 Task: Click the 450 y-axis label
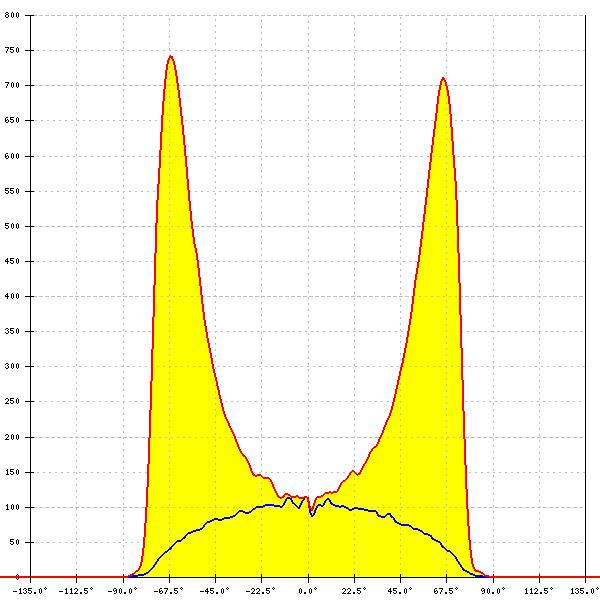12,261
